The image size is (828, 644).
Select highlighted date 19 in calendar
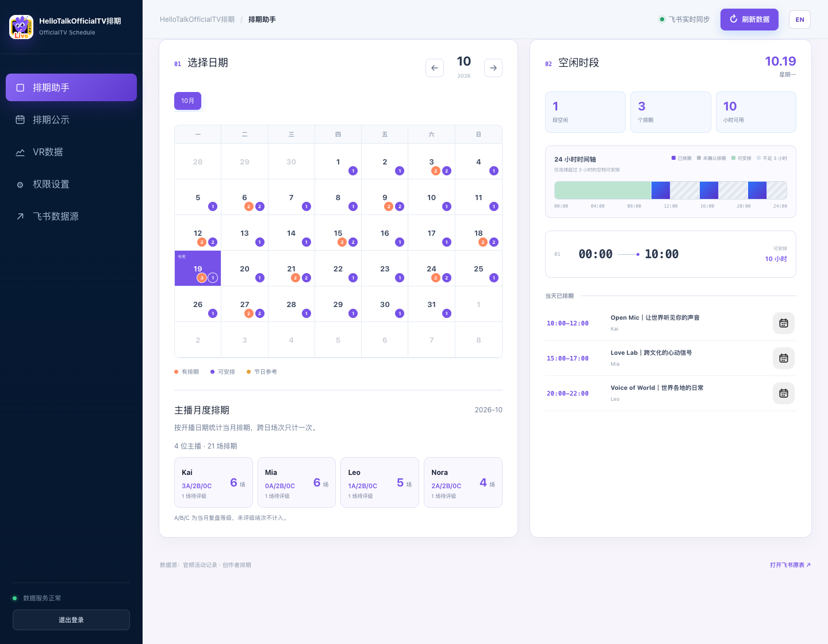click(198, 269)
